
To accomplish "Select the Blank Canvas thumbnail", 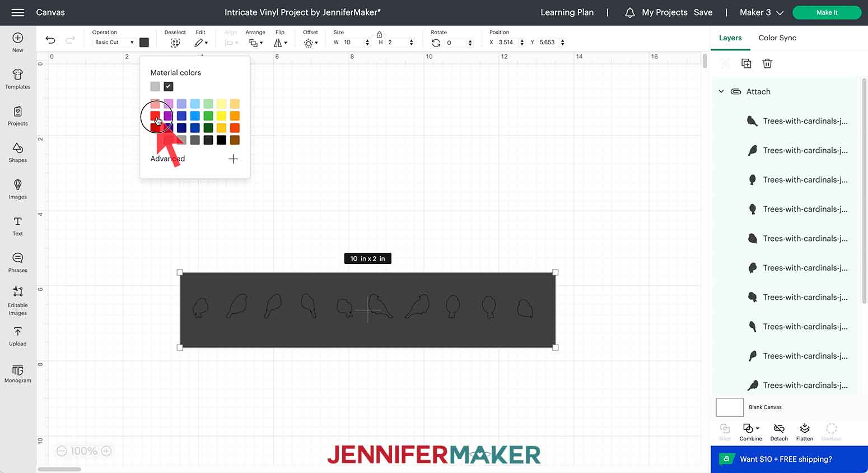I will coord(730,407).
